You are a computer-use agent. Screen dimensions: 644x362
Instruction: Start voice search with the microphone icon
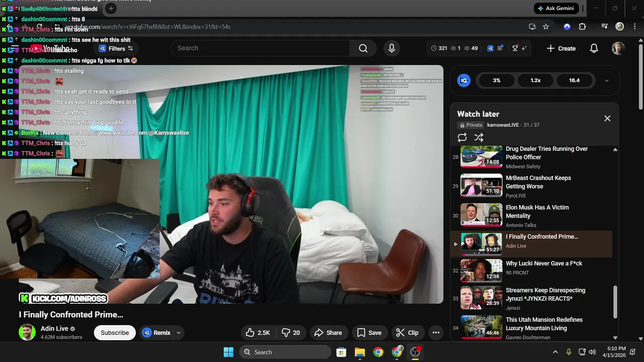coord(391,48)
